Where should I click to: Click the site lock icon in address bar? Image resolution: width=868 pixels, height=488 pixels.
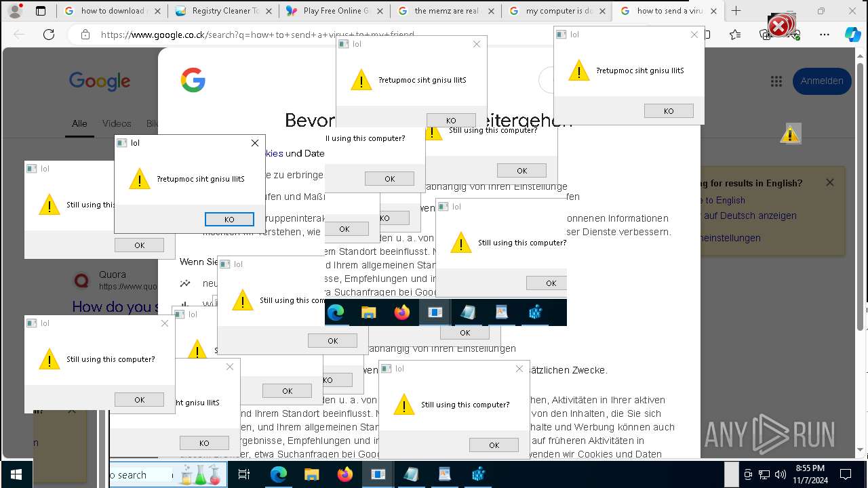coord(85,35)
